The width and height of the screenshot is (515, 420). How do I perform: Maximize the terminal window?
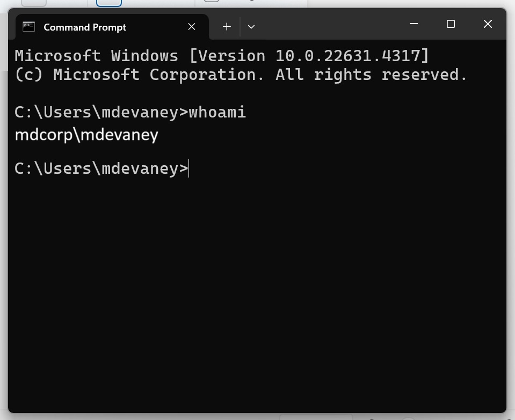click(x=451, y=24)
